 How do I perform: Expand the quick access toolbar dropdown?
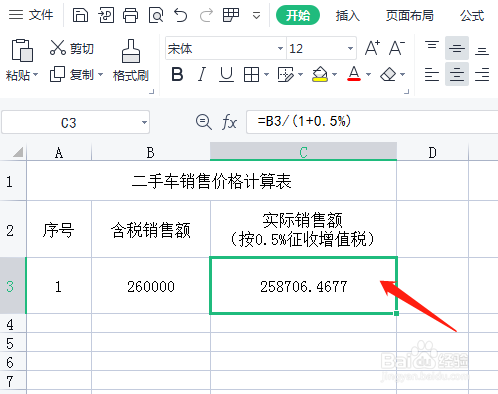256,16
